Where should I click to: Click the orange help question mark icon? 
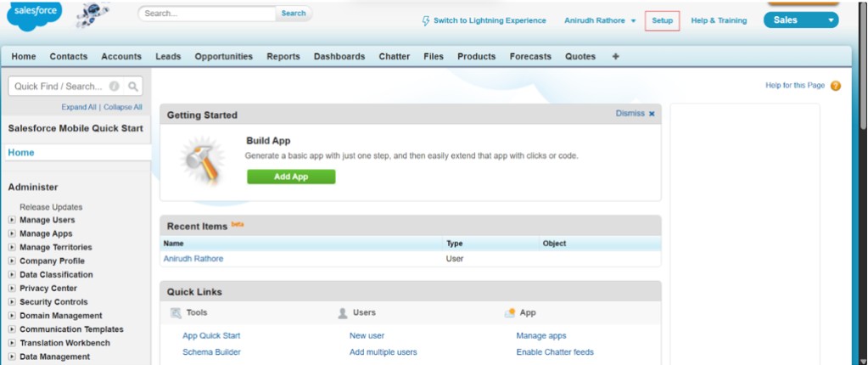(x=836, y=86)
